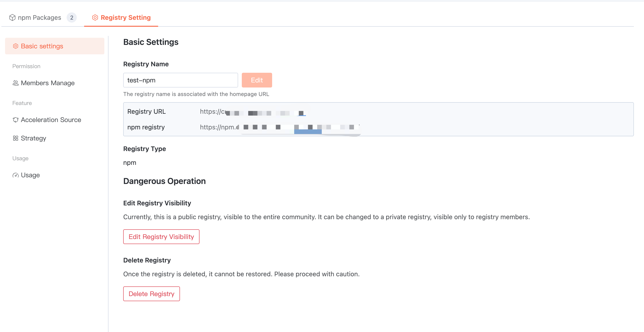Open the Usage page
The height and width of the screenshot is (332, 644).
pyautogui.click(x=30, y=175)
